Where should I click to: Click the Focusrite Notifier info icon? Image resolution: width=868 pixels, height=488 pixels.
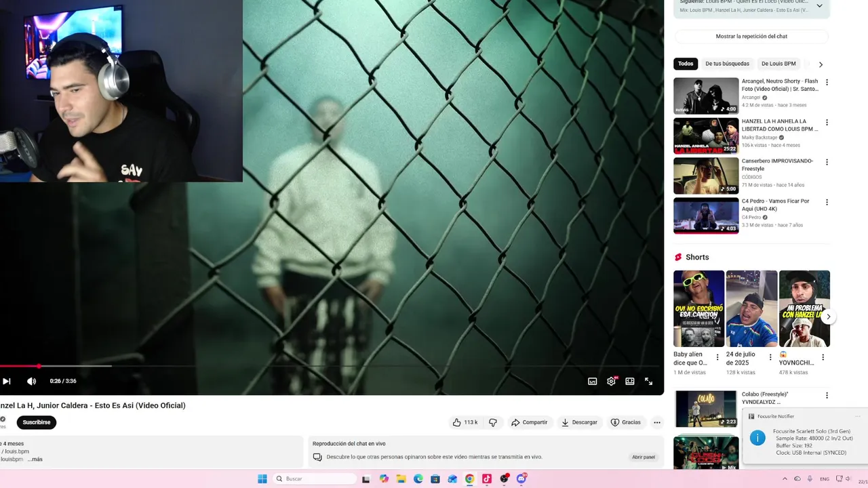coord(757,438)
